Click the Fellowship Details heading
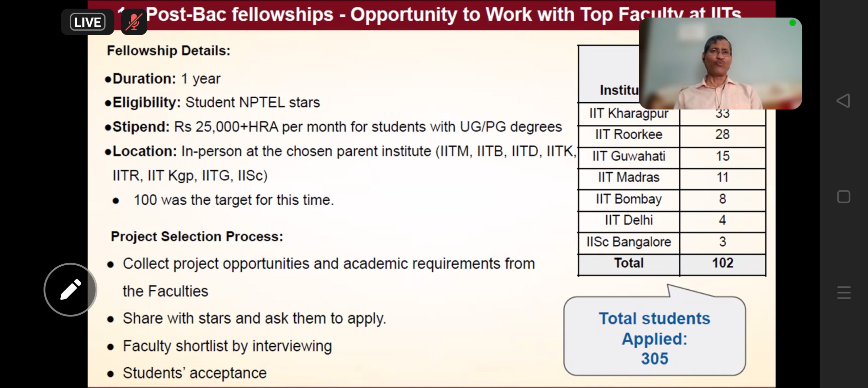This screenshot has height=388, width=868. (169, 51)
